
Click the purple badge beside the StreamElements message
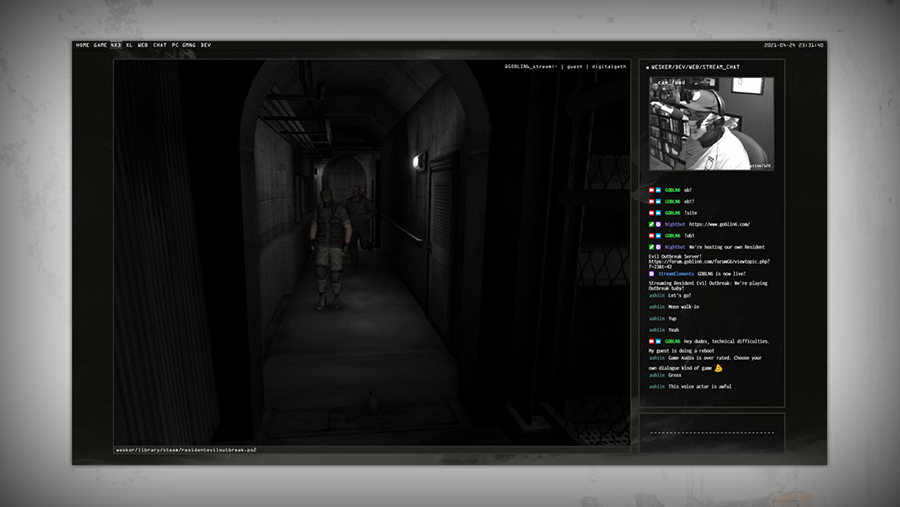(651, 274)
